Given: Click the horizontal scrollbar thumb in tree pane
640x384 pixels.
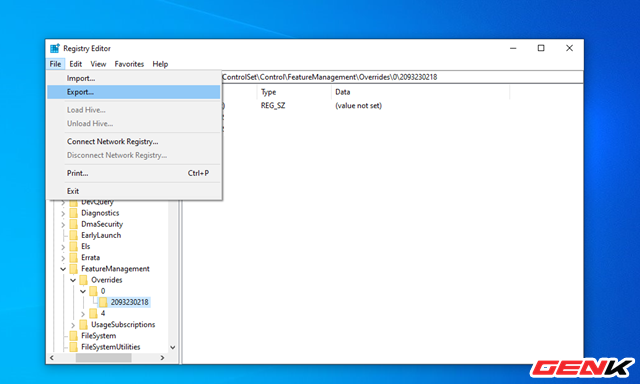Looking at the screenshot, I should 104,358.
